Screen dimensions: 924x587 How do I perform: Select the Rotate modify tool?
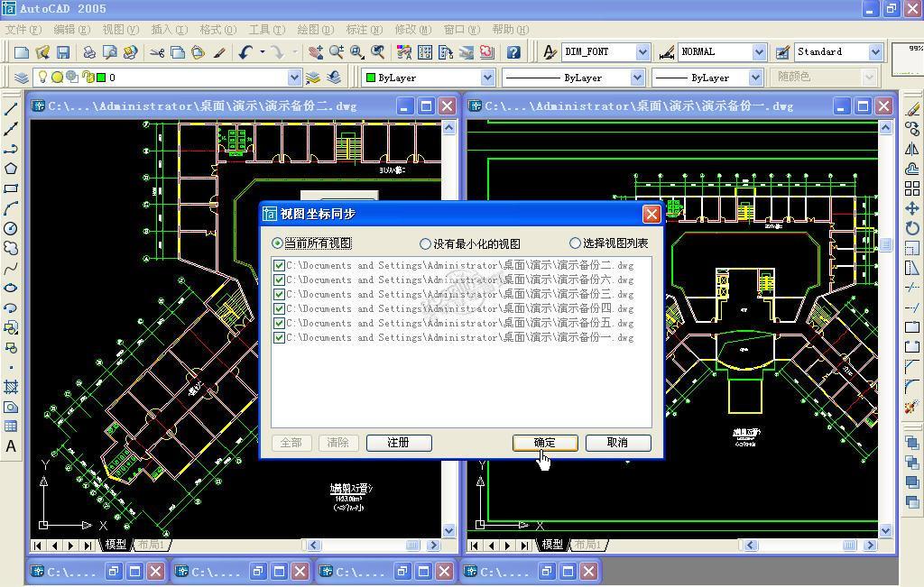912,228
